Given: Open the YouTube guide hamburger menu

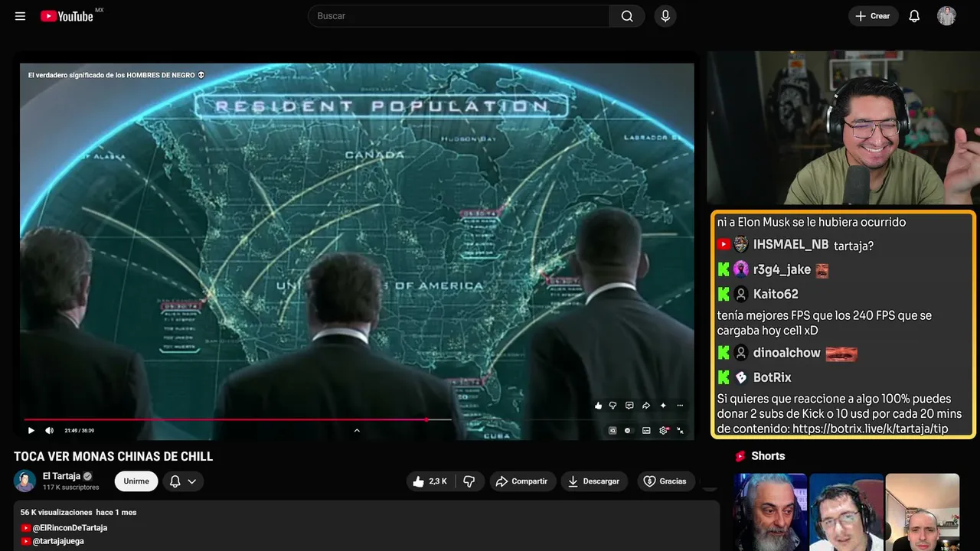Looking at the screenshot, I should click(20, 16).
